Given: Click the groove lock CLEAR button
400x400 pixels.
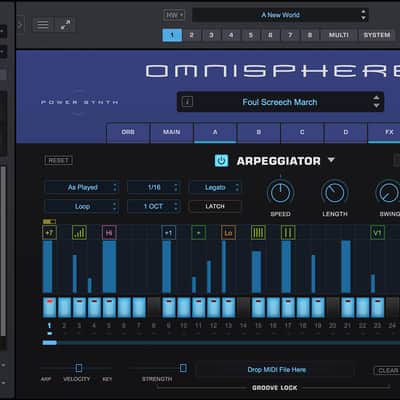Looking at the screenshot, I should (x=387, y=370).
